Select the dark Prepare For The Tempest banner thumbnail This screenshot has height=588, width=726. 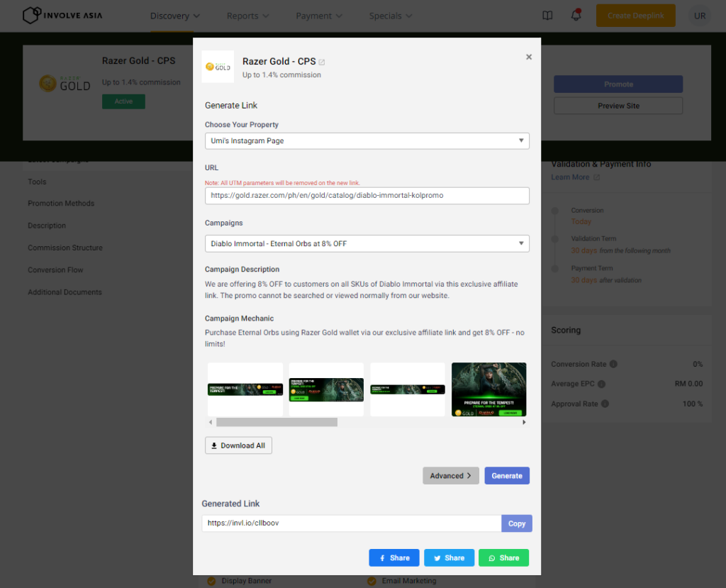pos(488,389)
